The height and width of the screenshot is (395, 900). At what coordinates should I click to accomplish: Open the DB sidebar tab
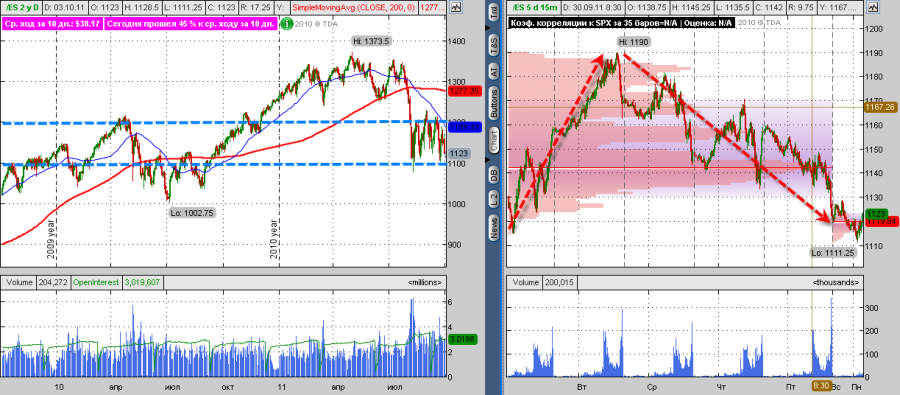point(494,176)
